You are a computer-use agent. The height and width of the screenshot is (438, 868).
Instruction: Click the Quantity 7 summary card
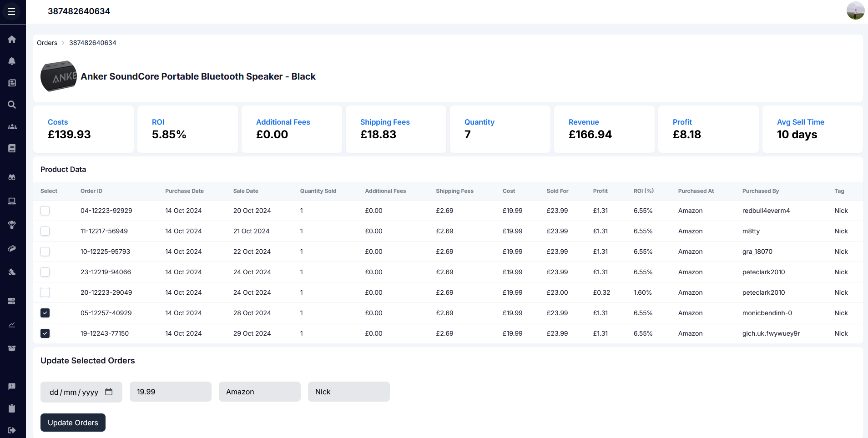coord(500,129)
